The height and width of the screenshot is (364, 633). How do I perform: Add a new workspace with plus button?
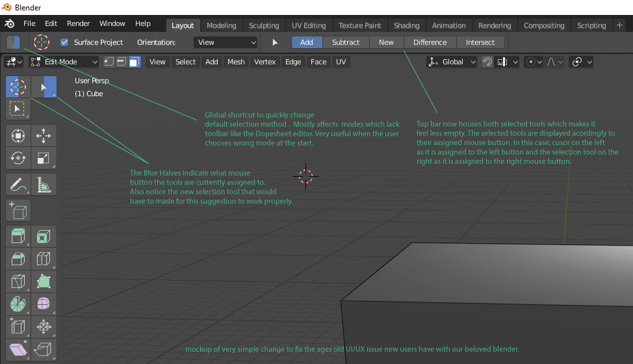tap(620, 25)
